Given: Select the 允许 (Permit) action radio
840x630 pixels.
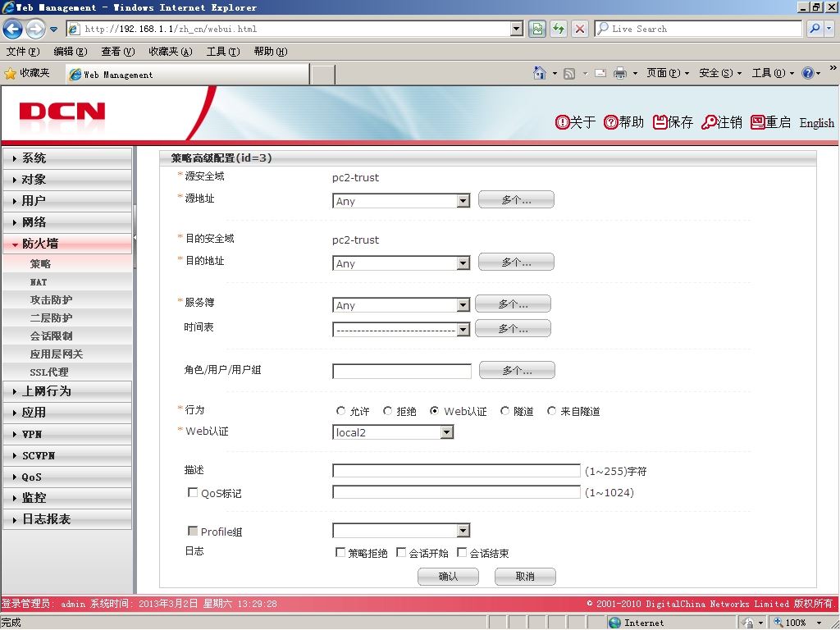Looking at the screenshot, I should (340, 411).
